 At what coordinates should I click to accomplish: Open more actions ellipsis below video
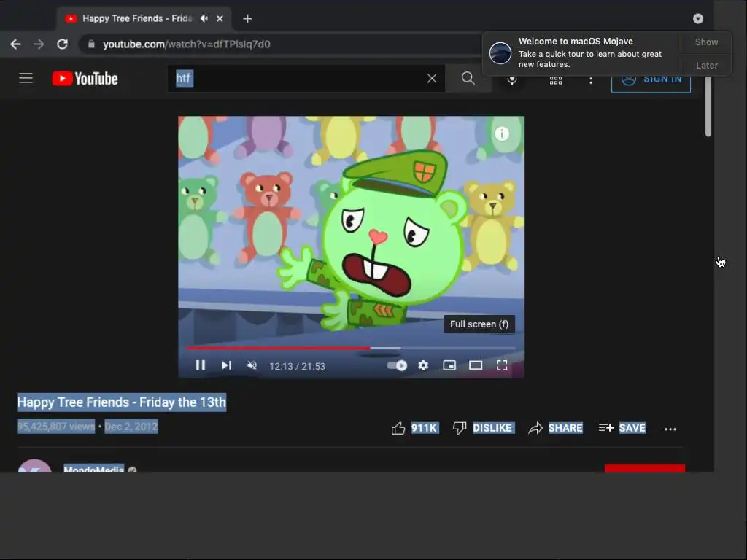click(x=670, y=429)
